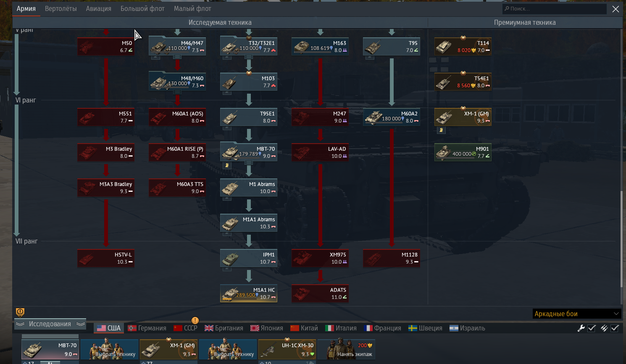Select the locked XM975 vehicle
The height and width of the screenshot is (364, 626).
320,258
